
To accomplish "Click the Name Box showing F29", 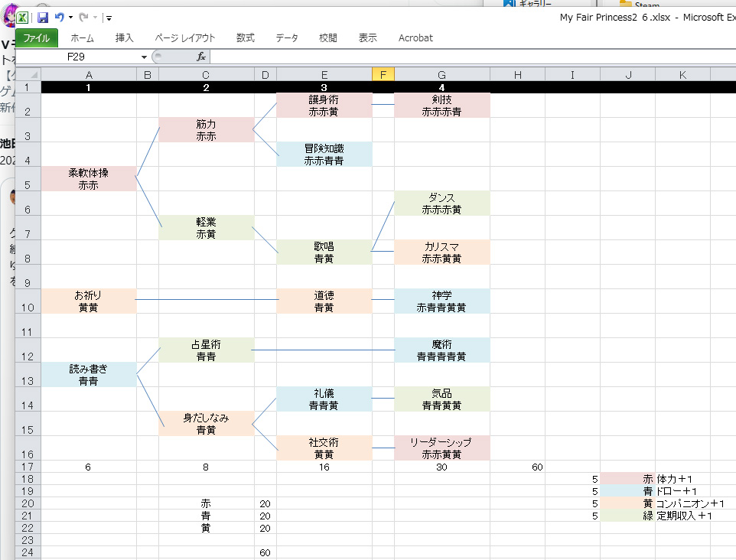I will click(x=77, y=57).
